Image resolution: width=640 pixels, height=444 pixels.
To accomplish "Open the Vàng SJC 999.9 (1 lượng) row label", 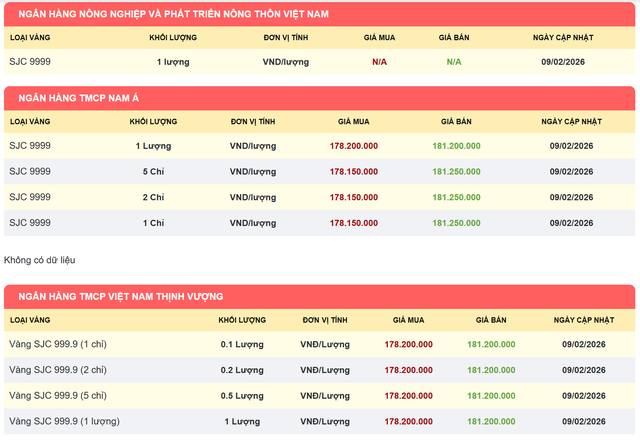I will [x=62, y=421].
